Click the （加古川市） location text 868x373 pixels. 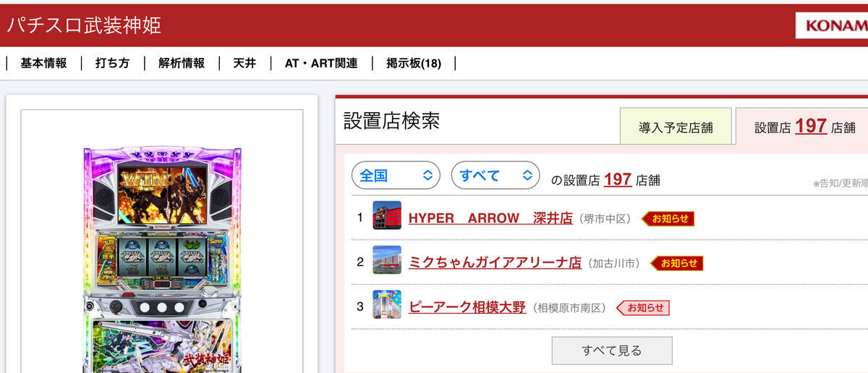pyautogui.click(x=613, y=263)
